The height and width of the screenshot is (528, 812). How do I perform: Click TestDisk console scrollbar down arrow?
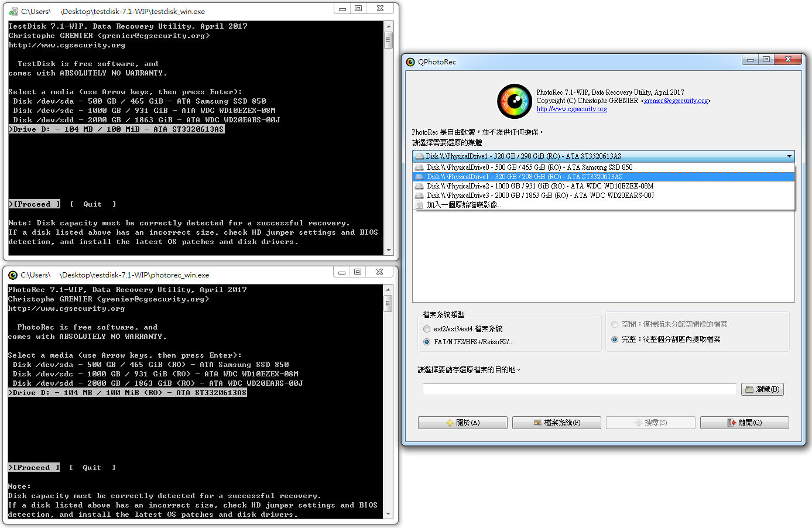(x=388, y=251)
